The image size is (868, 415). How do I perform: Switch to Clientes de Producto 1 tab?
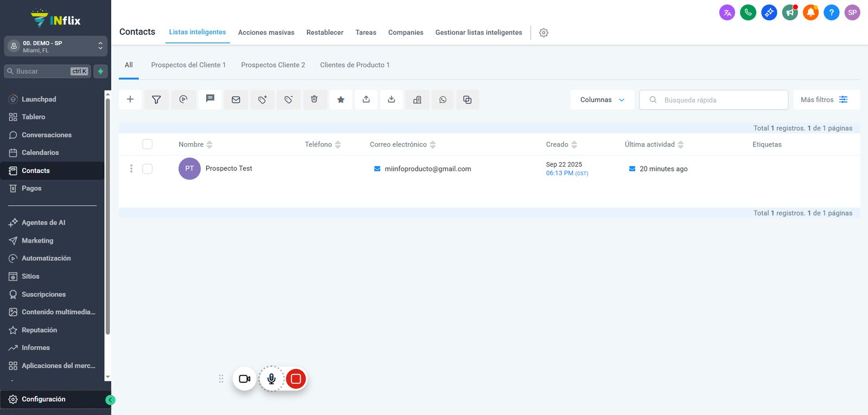[355, 65]
